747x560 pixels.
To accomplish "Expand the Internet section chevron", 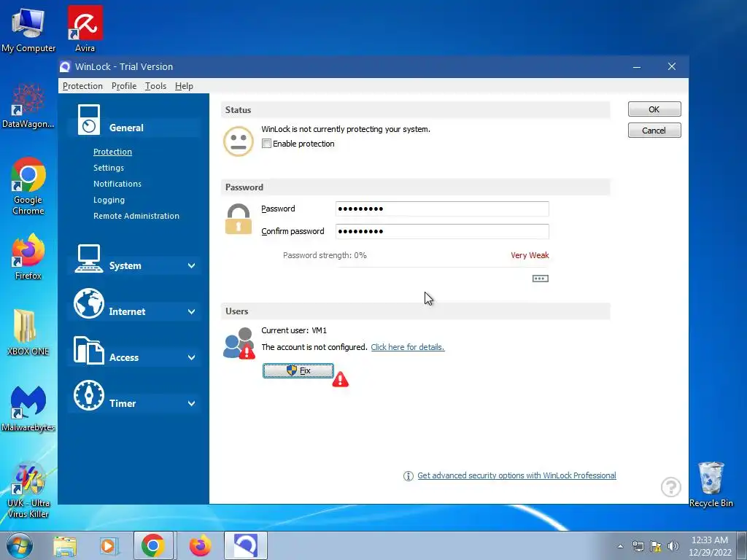I will click(192, 311).
